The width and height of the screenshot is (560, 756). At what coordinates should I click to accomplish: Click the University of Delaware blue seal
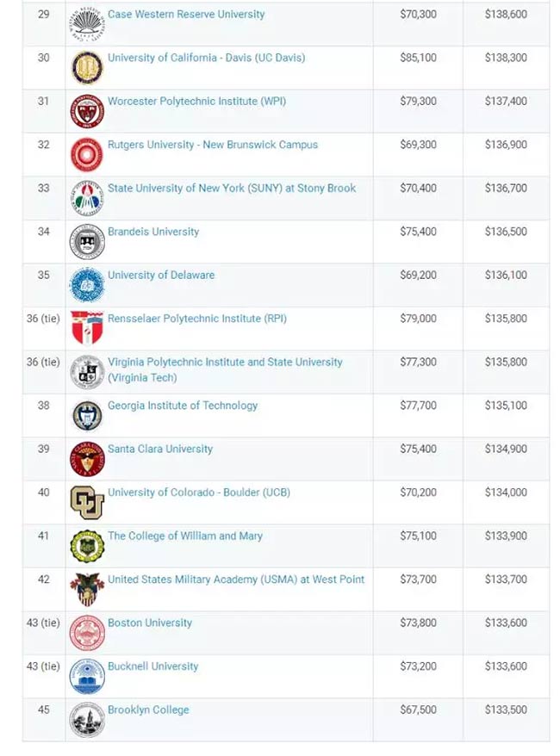(x=87, y=285)
